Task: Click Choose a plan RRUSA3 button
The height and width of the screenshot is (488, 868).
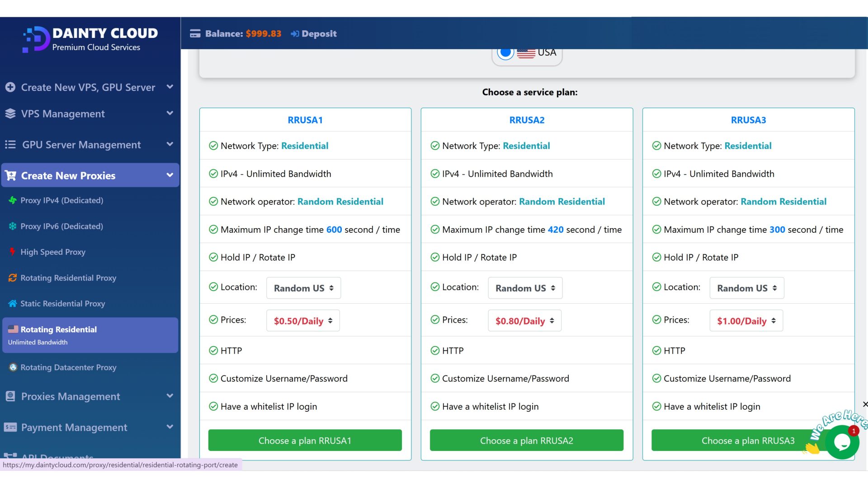Action: click(748, 440)
